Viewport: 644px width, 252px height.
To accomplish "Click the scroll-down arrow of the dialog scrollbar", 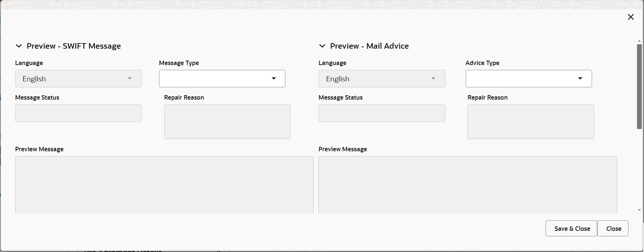I will (640, 210).
